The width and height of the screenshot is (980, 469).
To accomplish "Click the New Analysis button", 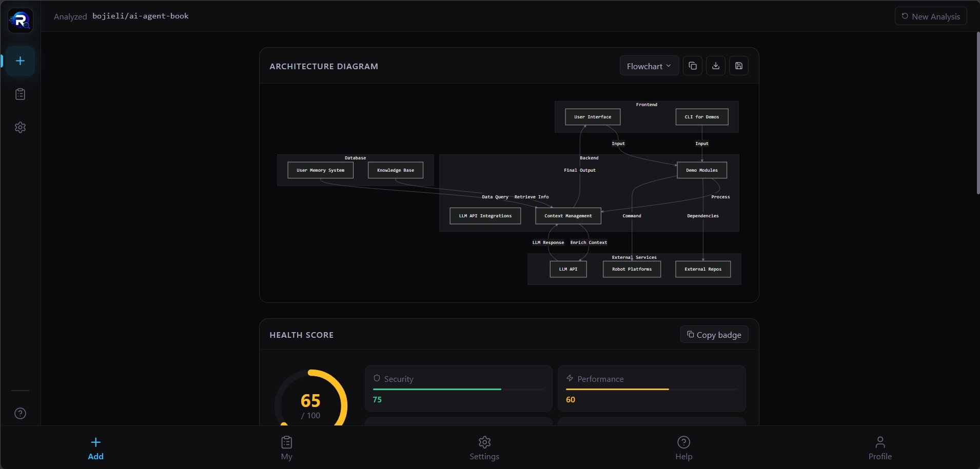I will [931, 16].
